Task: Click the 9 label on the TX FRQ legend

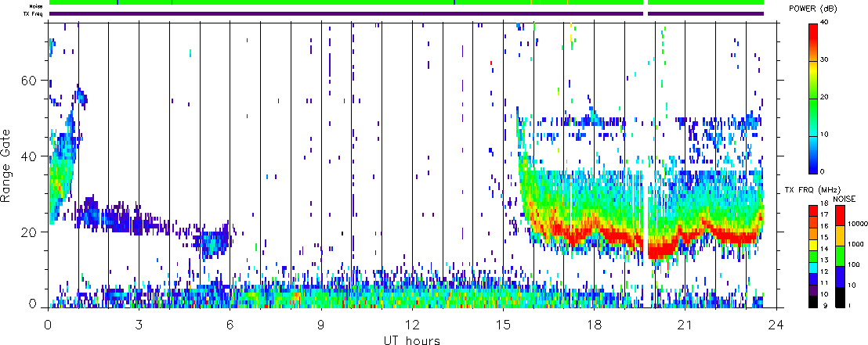Action: pos(826,305)
